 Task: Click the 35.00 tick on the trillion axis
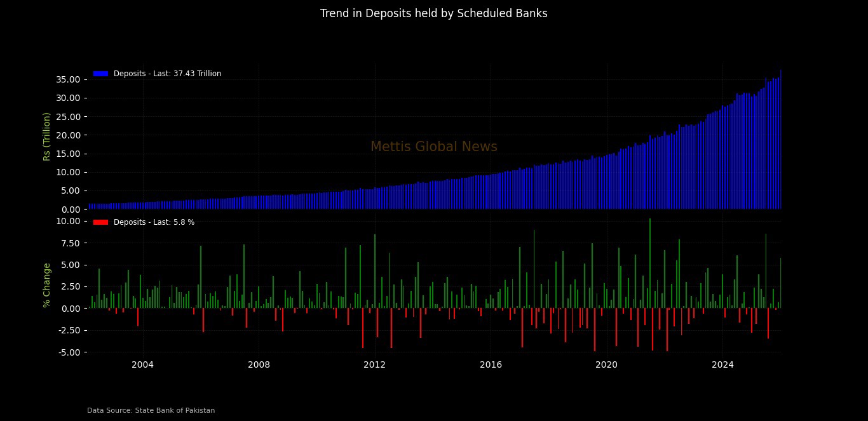[x=68, y=79]
